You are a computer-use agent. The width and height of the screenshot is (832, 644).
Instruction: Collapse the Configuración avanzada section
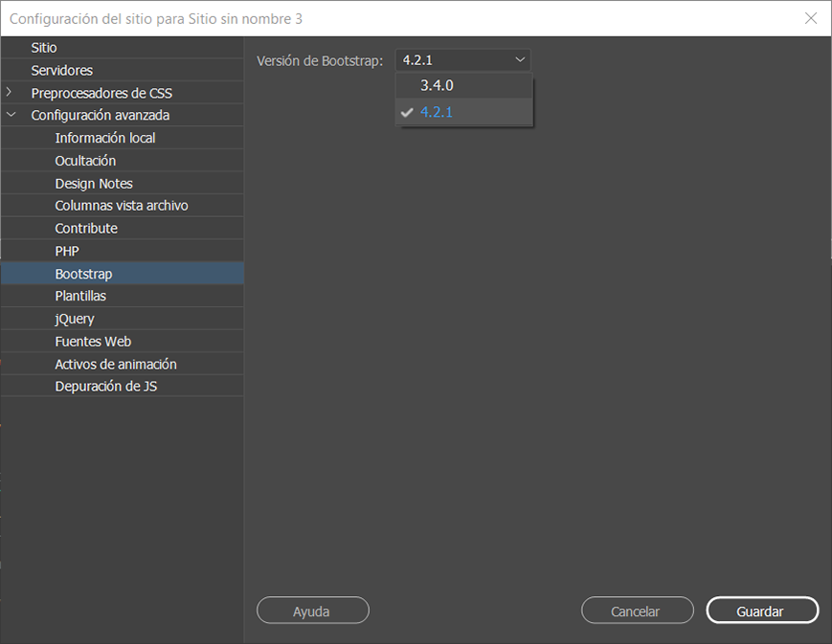(11, 113)
